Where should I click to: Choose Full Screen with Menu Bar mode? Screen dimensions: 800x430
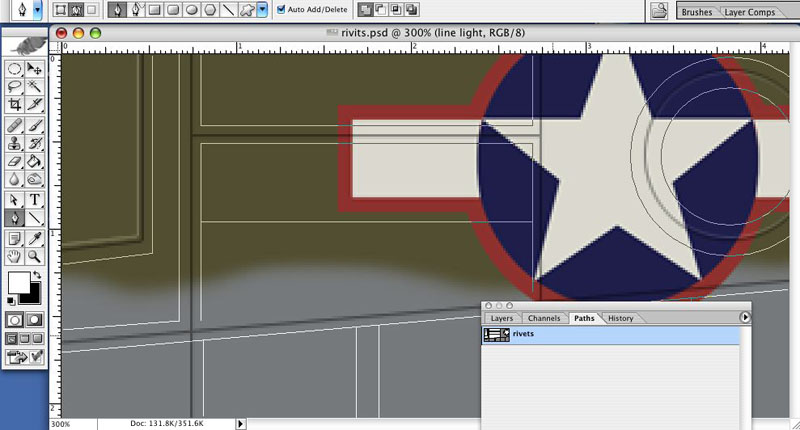point(24,339)
